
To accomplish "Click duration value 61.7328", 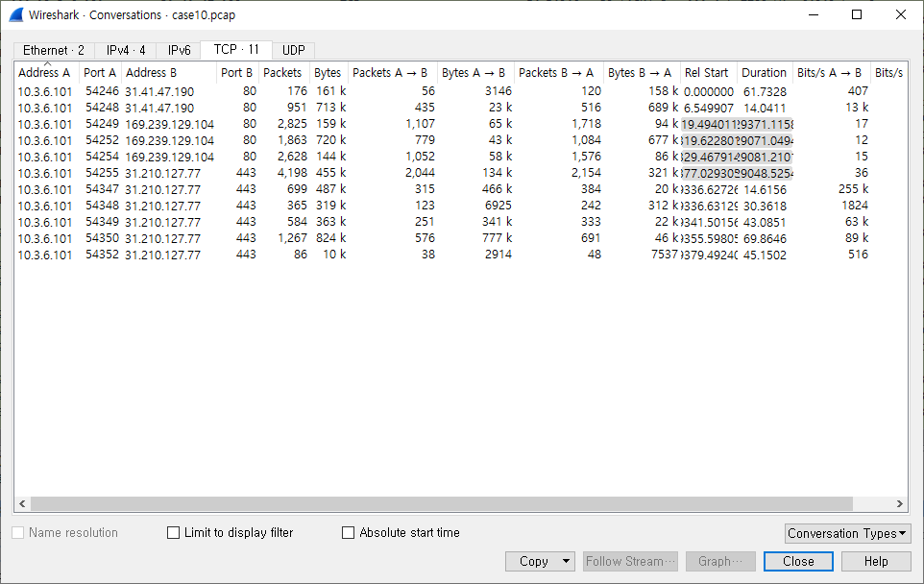I will [765, 92].
